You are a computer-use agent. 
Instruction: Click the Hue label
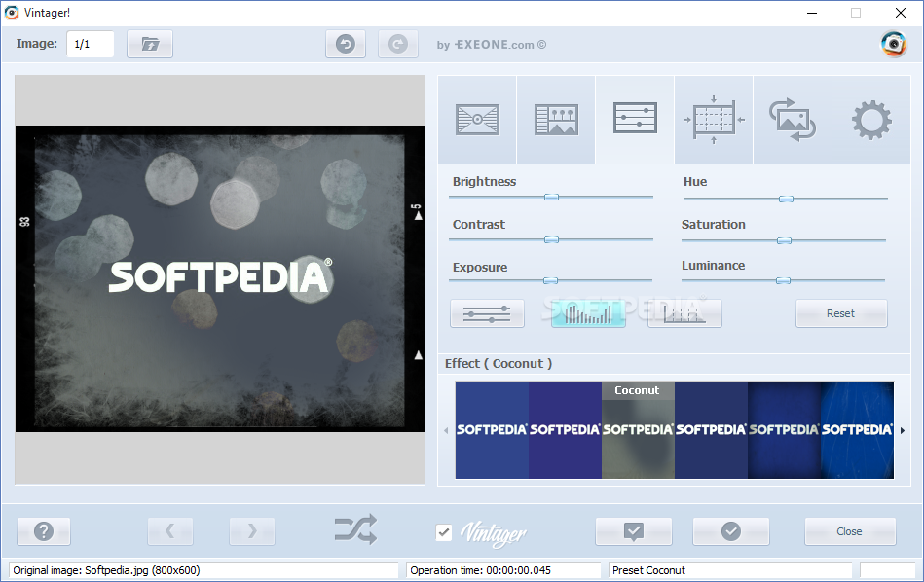pyautogui.click(x=695, y=181)
